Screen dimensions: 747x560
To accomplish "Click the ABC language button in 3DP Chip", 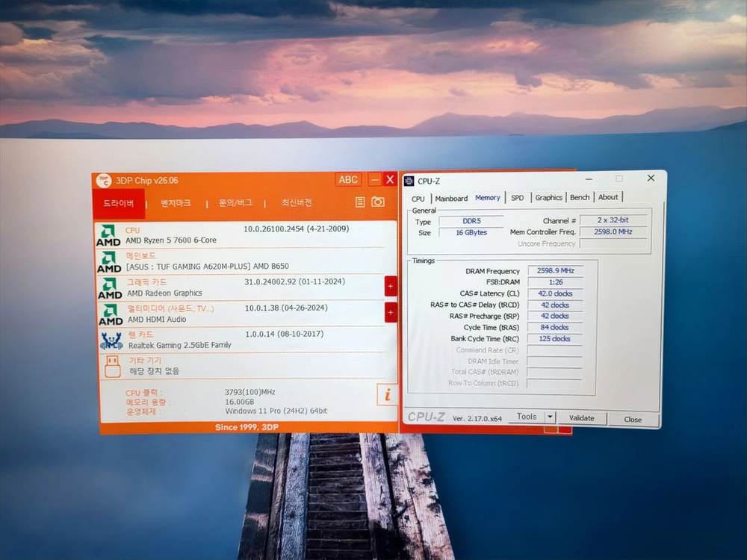I will pos(348,179).
